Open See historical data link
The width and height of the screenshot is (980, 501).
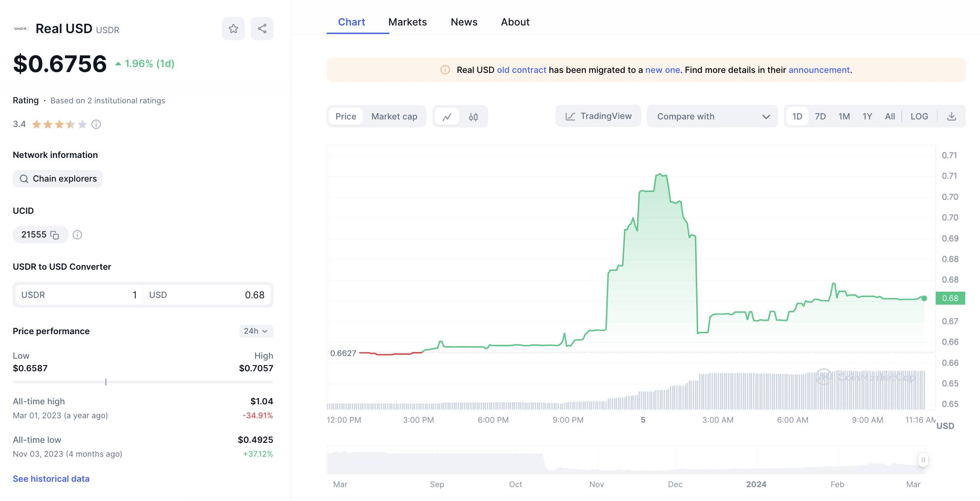(51, 479)
